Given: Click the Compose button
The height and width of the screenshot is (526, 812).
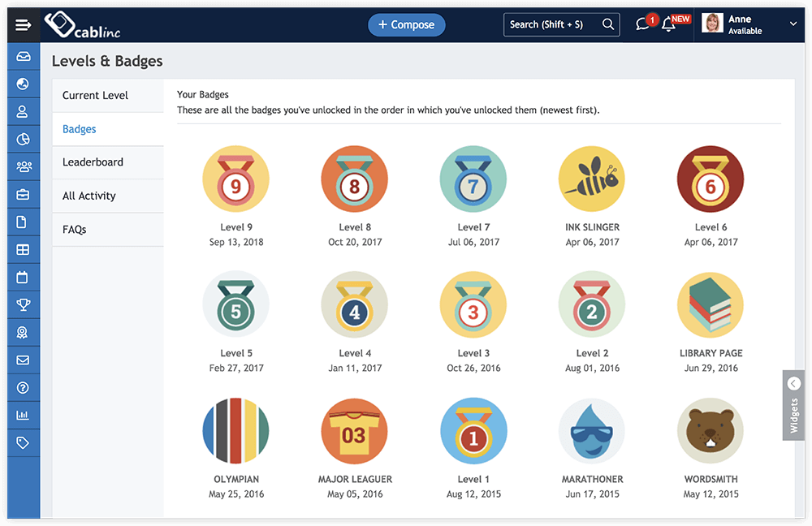Looking at the screenshot, I should point(406,24).
